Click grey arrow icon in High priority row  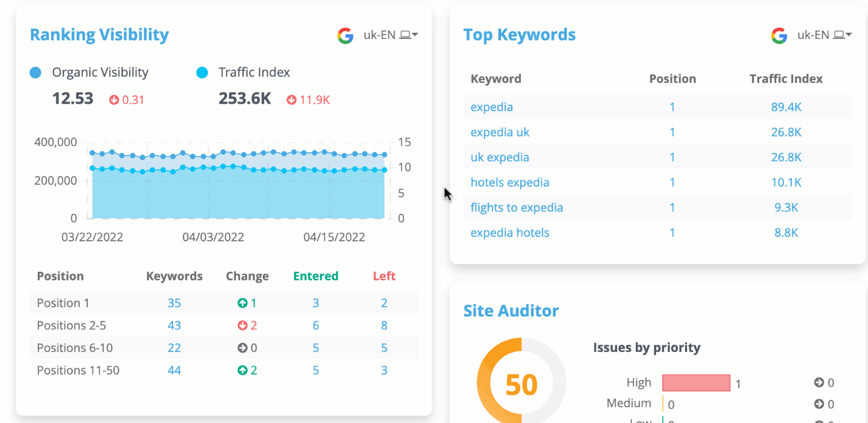[x=819, y=383]
